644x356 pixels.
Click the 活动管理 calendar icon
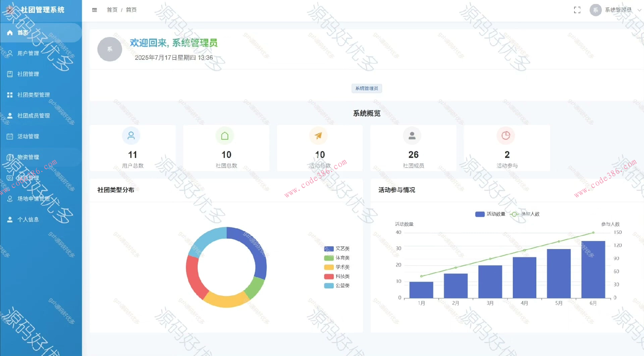point(10,136)
